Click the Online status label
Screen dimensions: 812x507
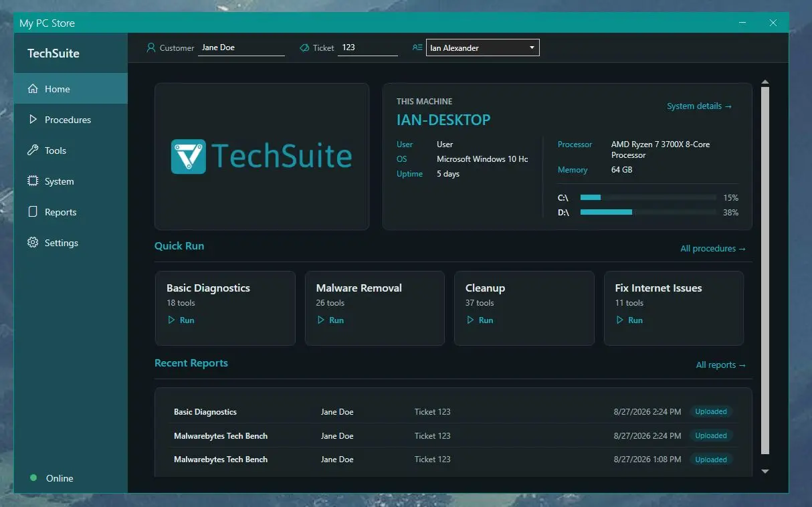tap(60, 478)
